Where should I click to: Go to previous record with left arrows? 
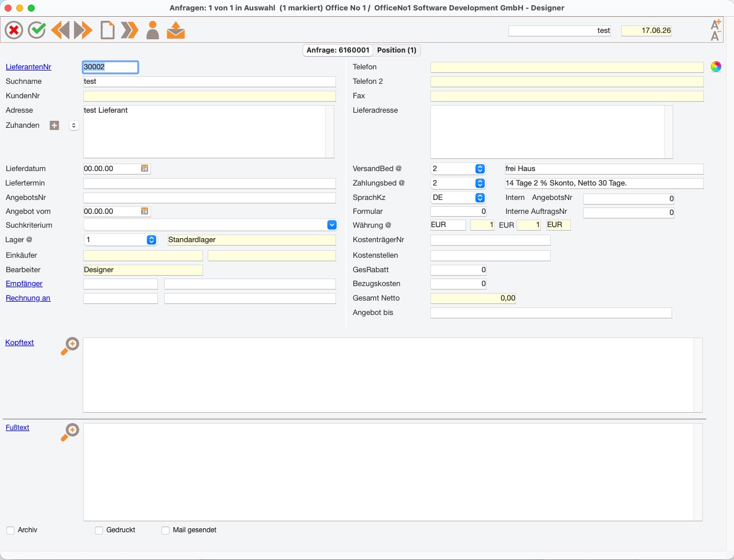pos(60,30)
